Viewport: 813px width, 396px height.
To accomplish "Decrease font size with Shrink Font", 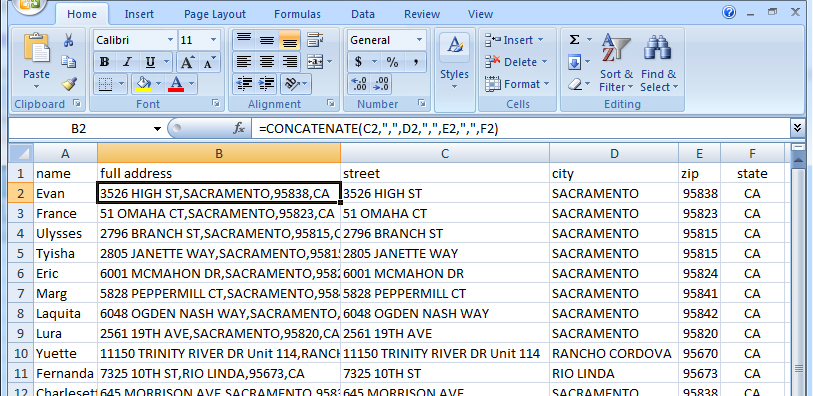I will 209,62.
